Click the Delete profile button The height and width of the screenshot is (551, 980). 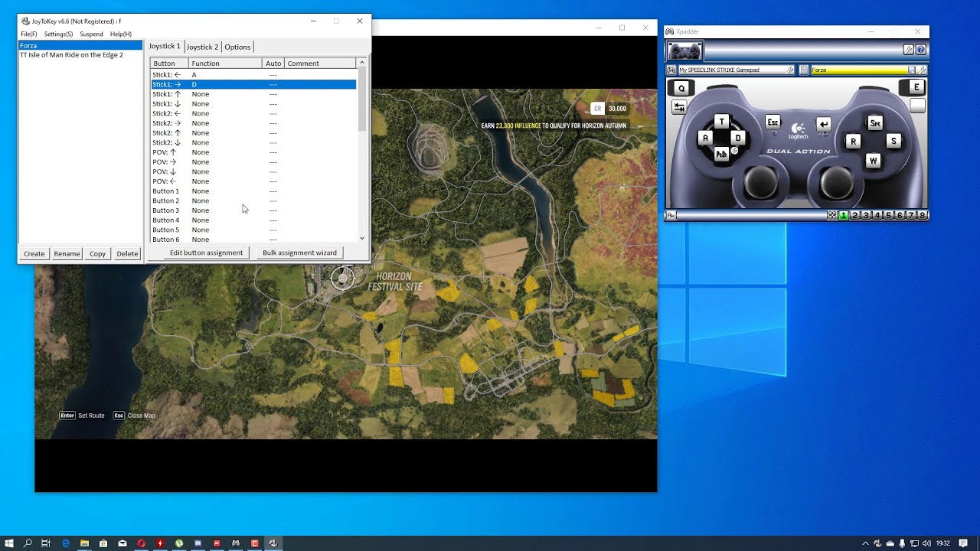[127, 253]
